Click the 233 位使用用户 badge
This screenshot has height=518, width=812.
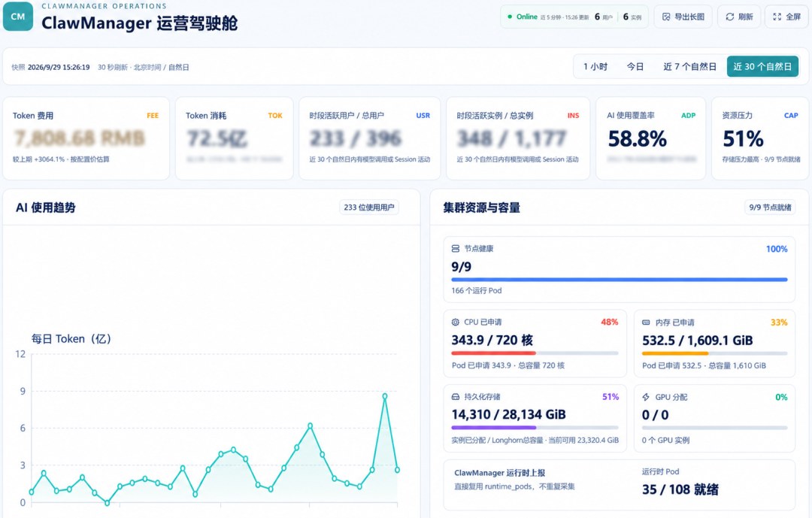tap(368, 208)
